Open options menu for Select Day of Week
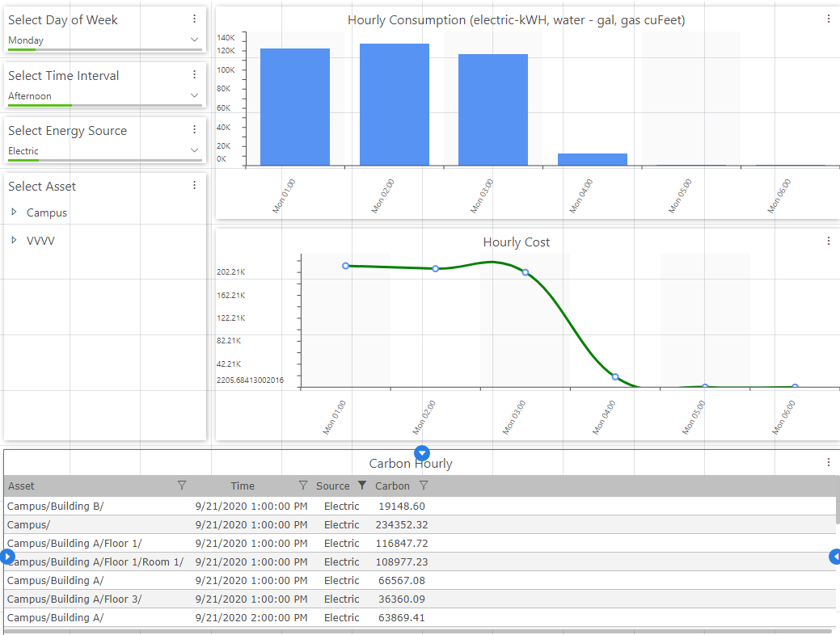840x635 pixels. tap(195, 19)
